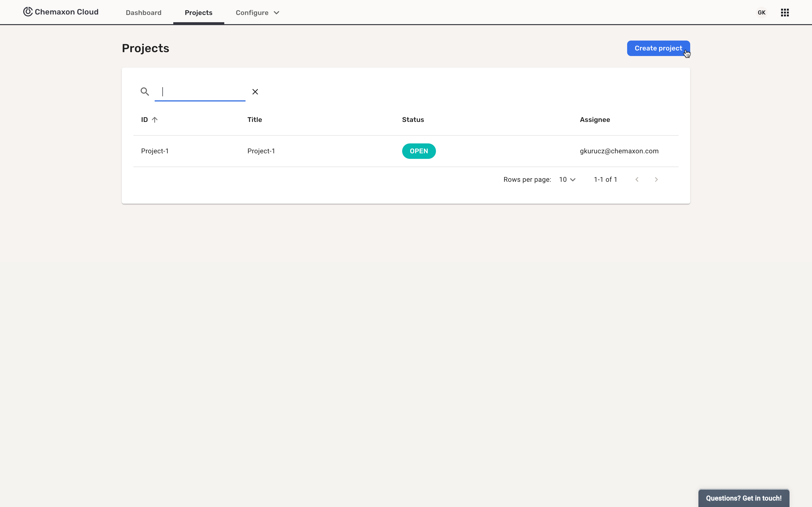
Task: Focus the project search input field
Action: point(200,92)
